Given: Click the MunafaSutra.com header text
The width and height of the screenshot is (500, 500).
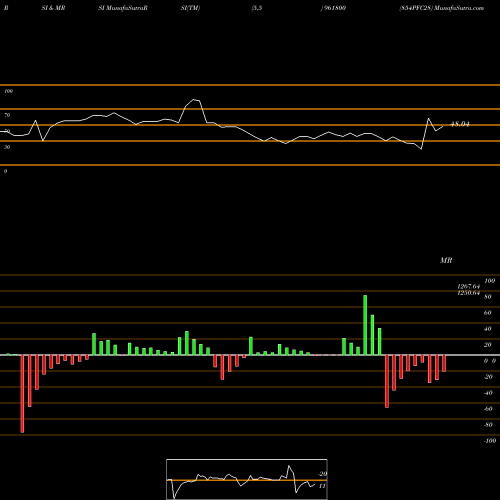Looking at the screenshot, I should coord(459,8).
